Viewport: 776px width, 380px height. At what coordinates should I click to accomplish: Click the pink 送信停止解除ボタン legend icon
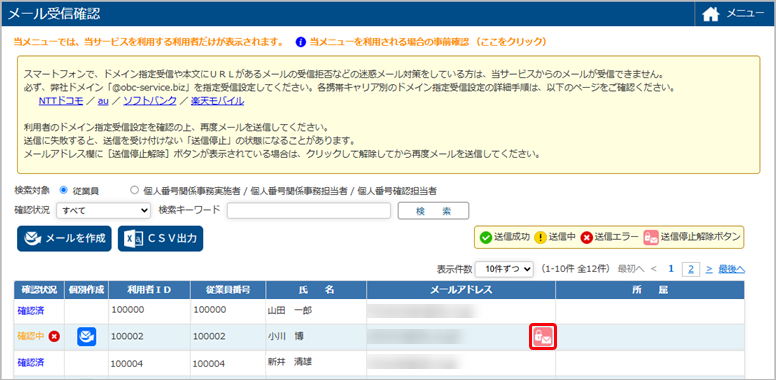click(x=650, y=238)
